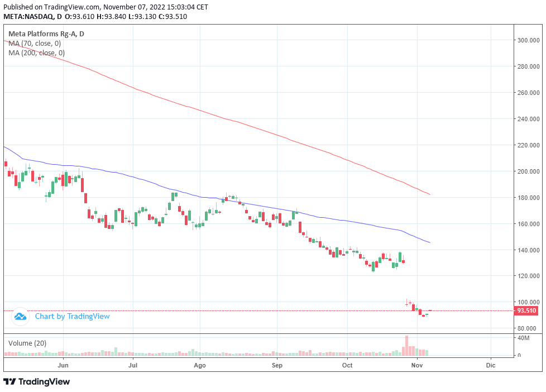Screen dimensions: 546x392
Task: Click the Volume (20) indicator label
Action: (x=27, y=343)
